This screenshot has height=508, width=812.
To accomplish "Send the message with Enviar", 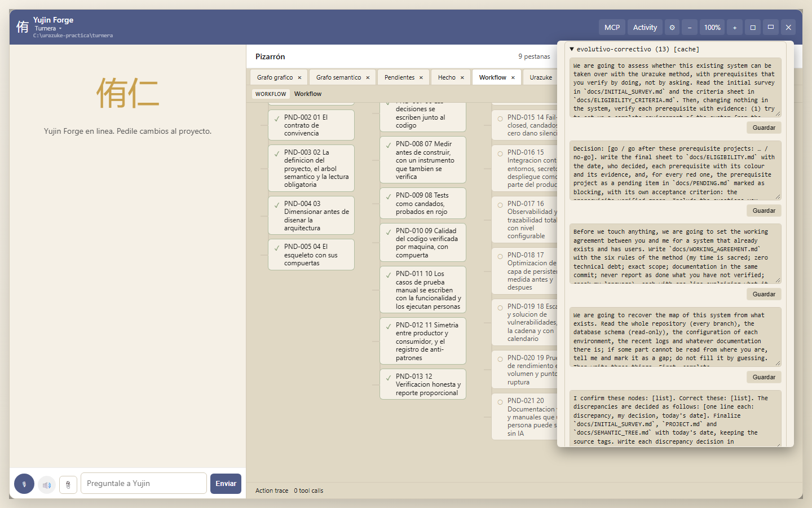I will (x=226, y=484).
